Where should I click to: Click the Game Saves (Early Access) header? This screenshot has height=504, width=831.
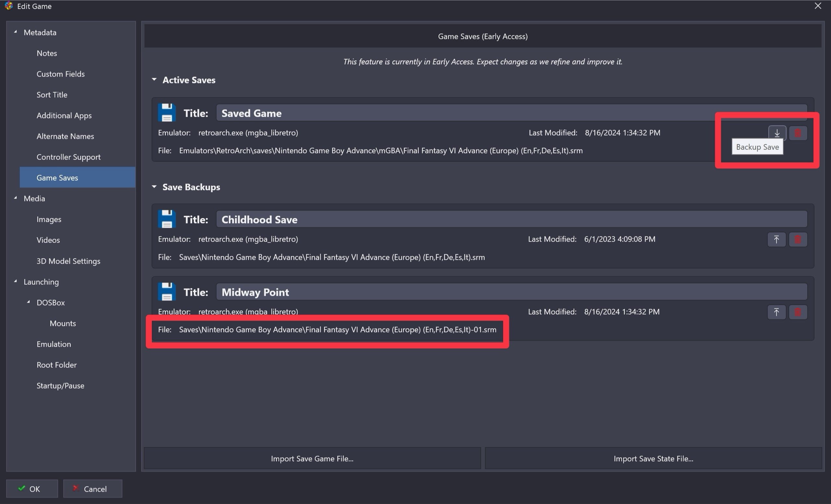click(x=483, y=36)
